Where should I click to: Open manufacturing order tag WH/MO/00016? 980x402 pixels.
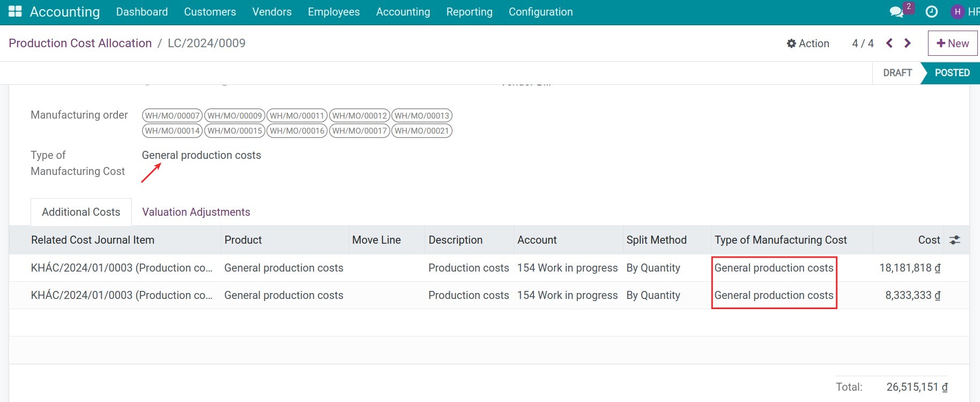297,130
